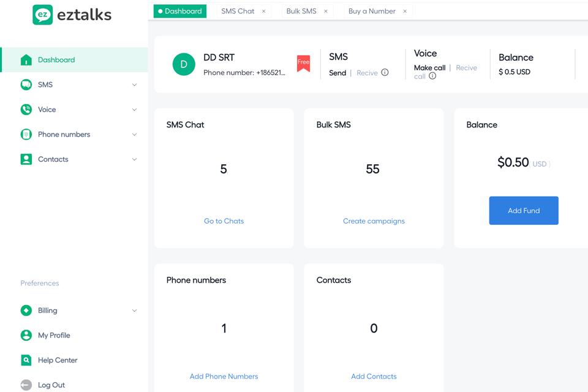588x392 pixels.
Task: Click the $ 0.5 USD header balance
Action: pos(514,72)
